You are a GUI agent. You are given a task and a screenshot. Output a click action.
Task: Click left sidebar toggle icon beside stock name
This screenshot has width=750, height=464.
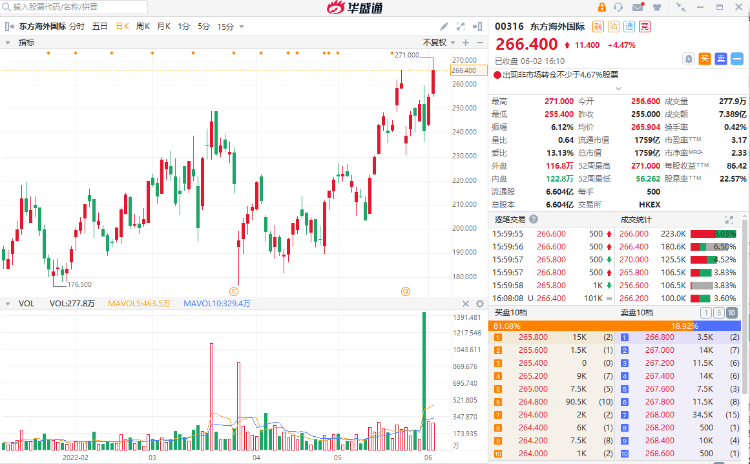10,26
